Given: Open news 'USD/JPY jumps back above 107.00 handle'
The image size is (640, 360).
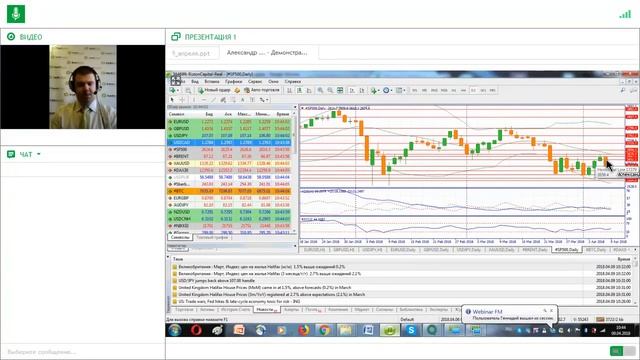Looking at the screenshot, I should (216, 281).
